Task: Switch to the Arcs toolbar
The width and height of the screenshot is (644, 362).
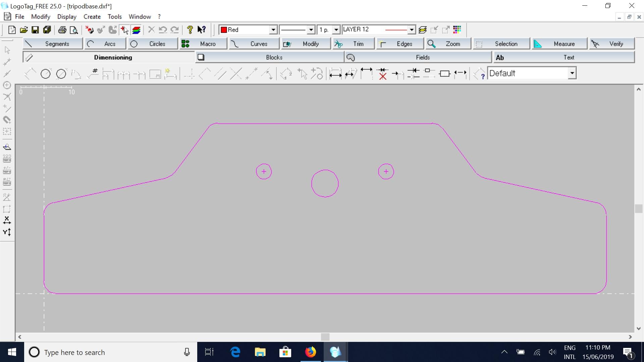Action: pos(105,44)
